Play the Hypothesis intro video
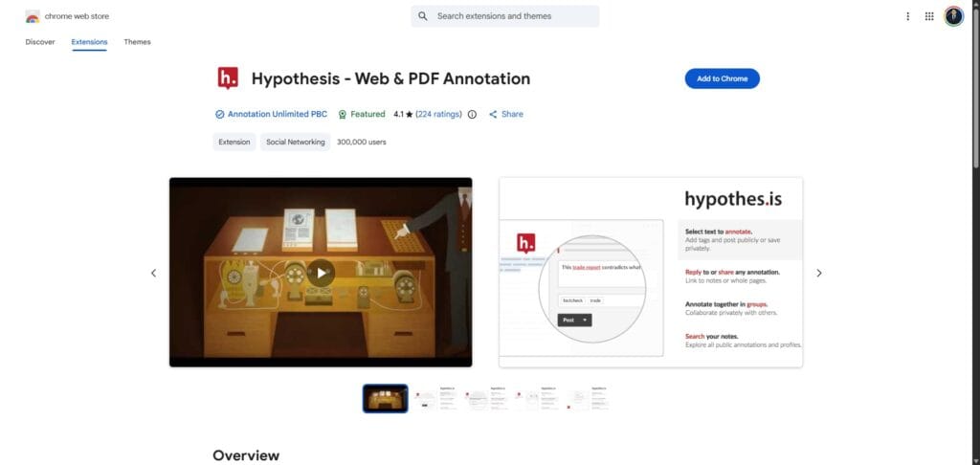 [322, 273]
